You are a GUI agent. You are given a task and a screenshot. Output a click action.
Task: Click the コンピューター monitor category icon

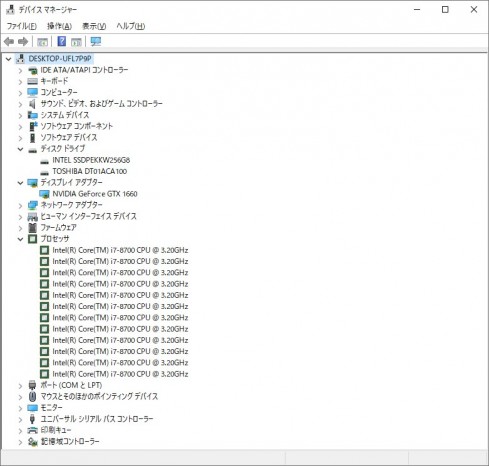point(32,92)
